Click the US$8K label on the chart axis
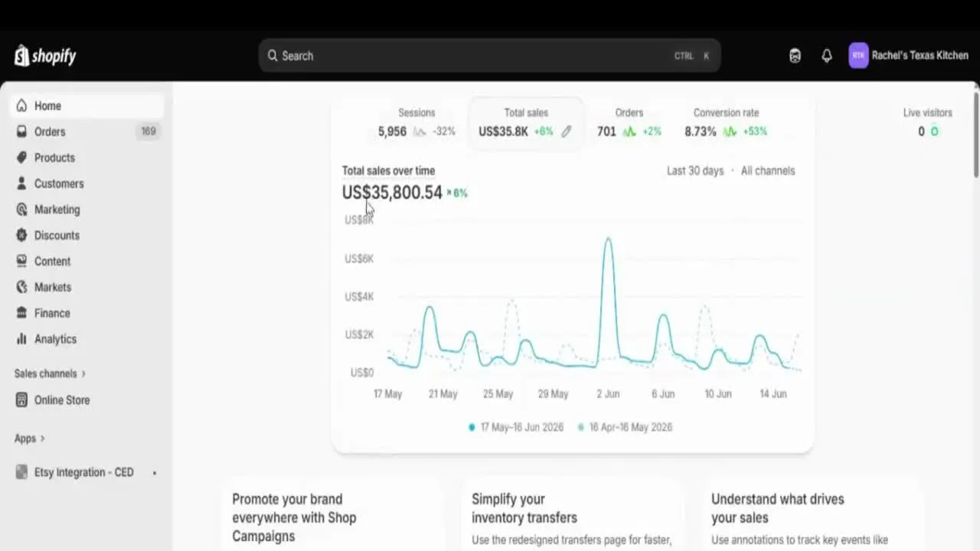980x551 pixels. (359, 220)
